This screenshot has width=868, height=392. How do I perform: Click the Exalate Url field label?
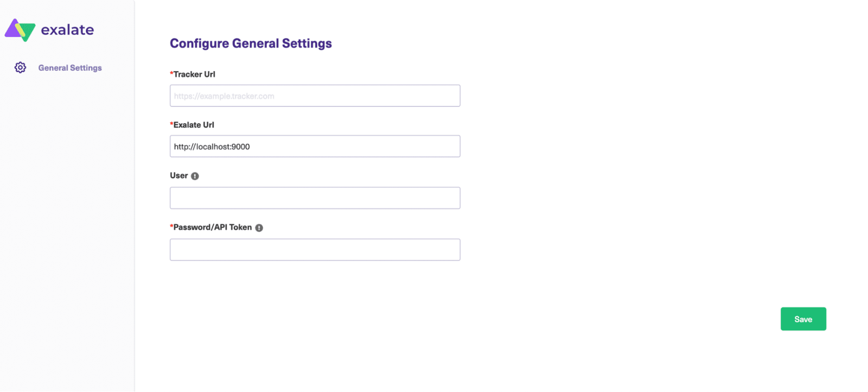tap(194, 124)
